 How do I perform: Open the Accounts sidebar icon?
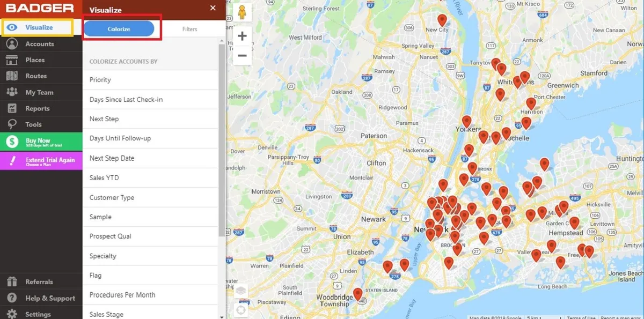coord(12,44)
